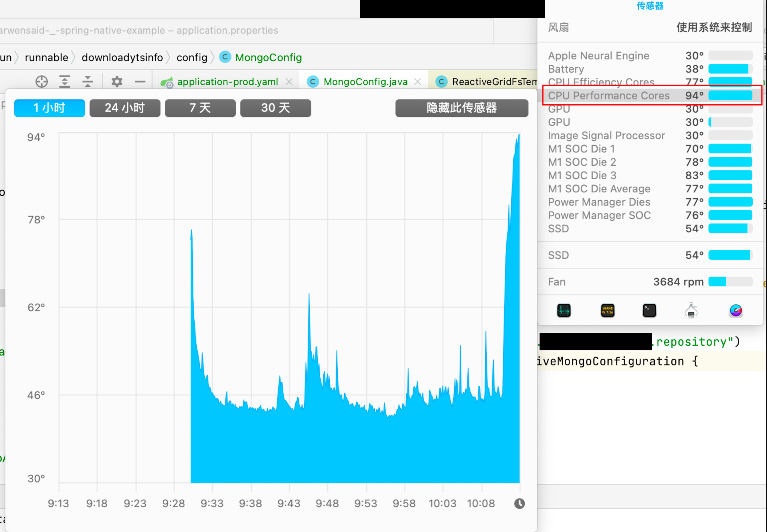Open Activity Monitor from sensors panel
767x532 pixels.
pyautogui.click(x=564, y=310)
